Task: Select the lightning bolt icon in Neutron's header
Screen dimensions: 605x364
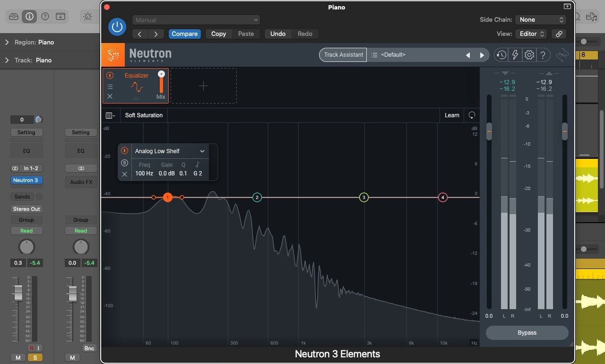Action: (x=515, y=55)
